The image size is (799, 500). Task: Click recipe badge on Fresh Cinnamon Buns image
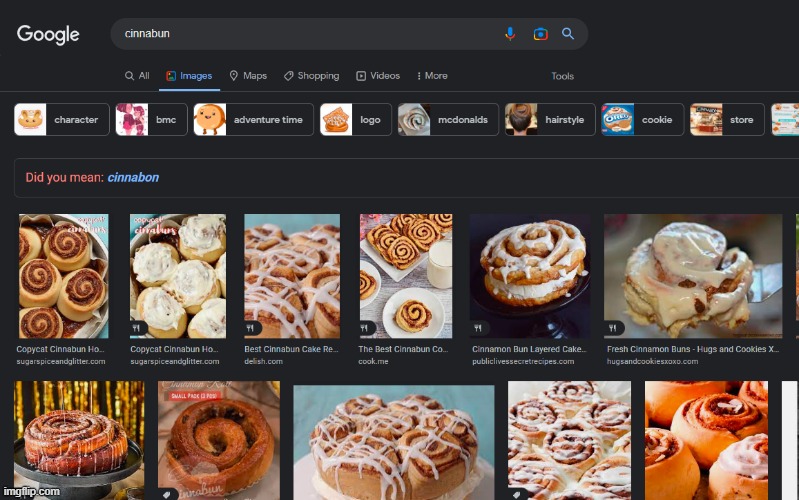(614, 328)
